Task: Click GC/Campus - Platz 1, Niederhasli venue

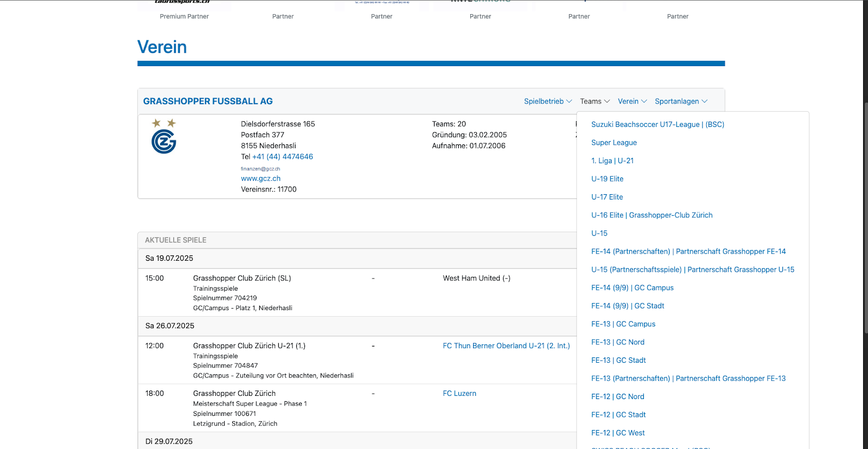Action: (242, 308)
